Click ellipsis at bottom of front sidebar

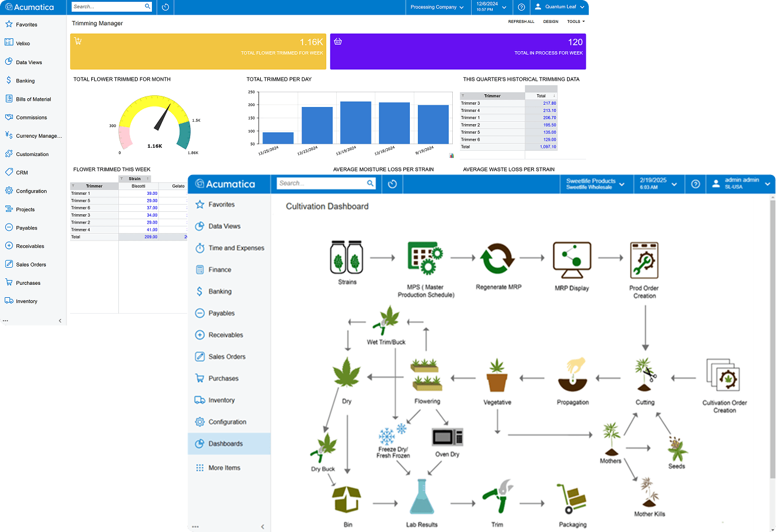pyautogui.click(x=195, y=527)
